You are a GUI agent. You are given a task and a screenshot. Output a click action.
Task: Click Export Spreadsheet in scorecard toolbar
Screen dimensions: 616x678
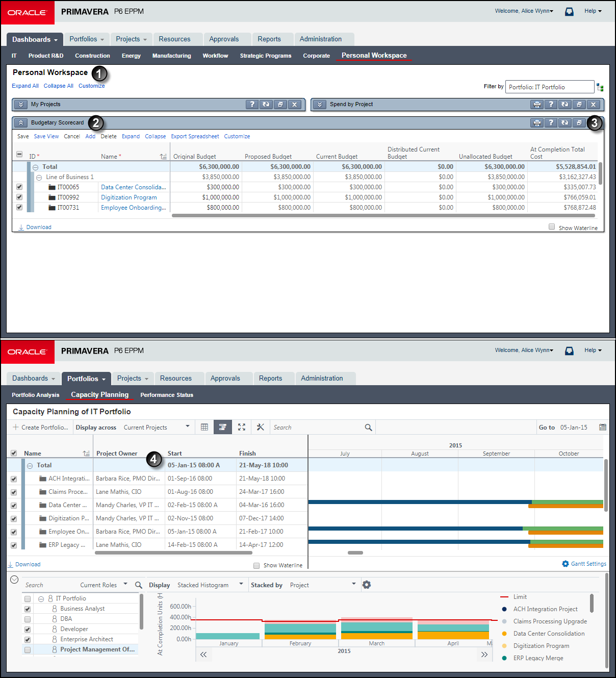195,137
